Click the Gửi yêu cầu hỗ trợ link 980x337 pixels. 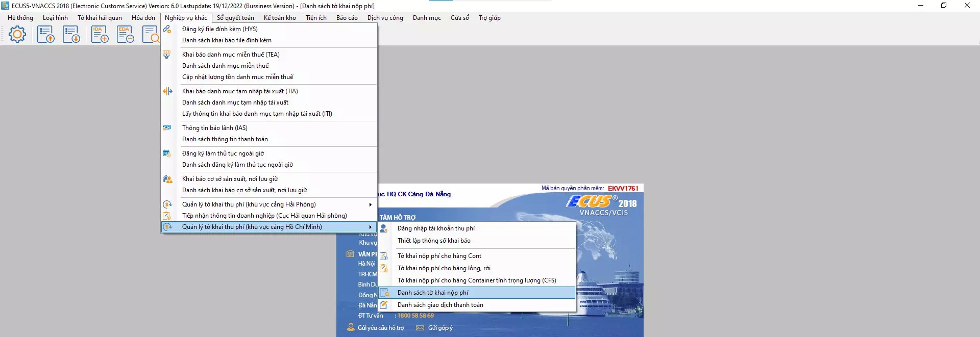pyautogui.click(x=381, y=328)
